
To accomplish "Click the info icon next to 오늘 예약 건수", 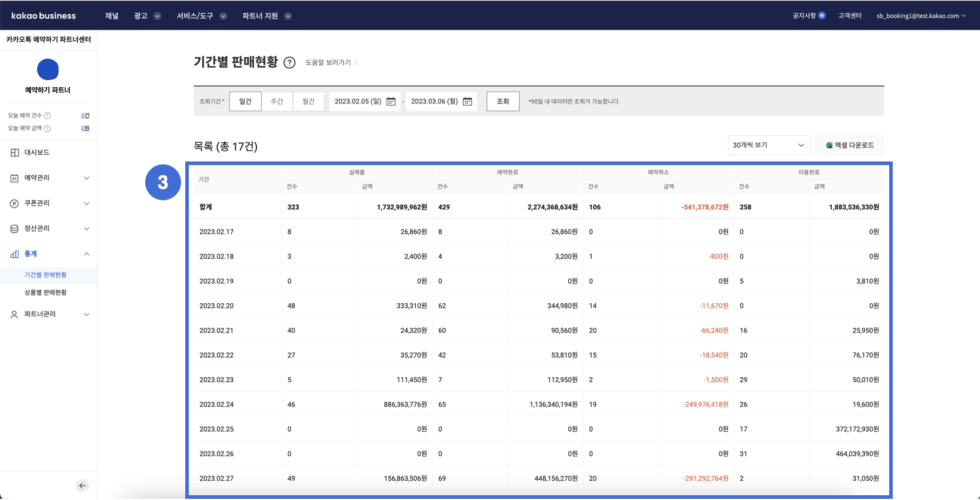I will click(x=48, y=115).
